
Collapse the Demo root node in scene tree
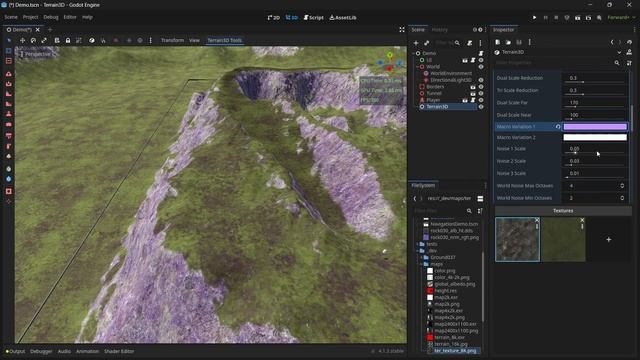[x=413, y=53]
